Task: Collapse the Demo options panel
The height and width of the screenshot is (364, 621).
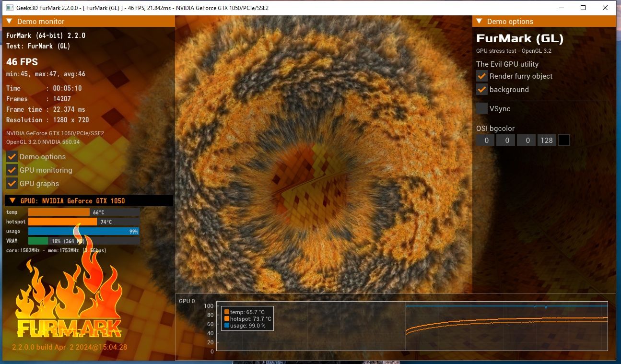Action: [479, 21]
